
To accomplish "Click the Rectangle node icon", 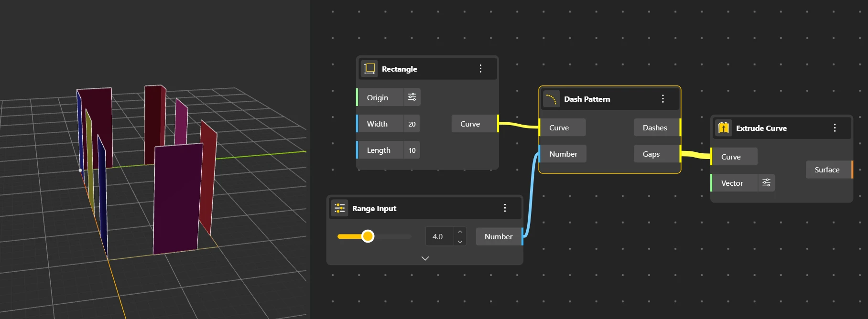I will pyautogui.click(x=369, y=69).
